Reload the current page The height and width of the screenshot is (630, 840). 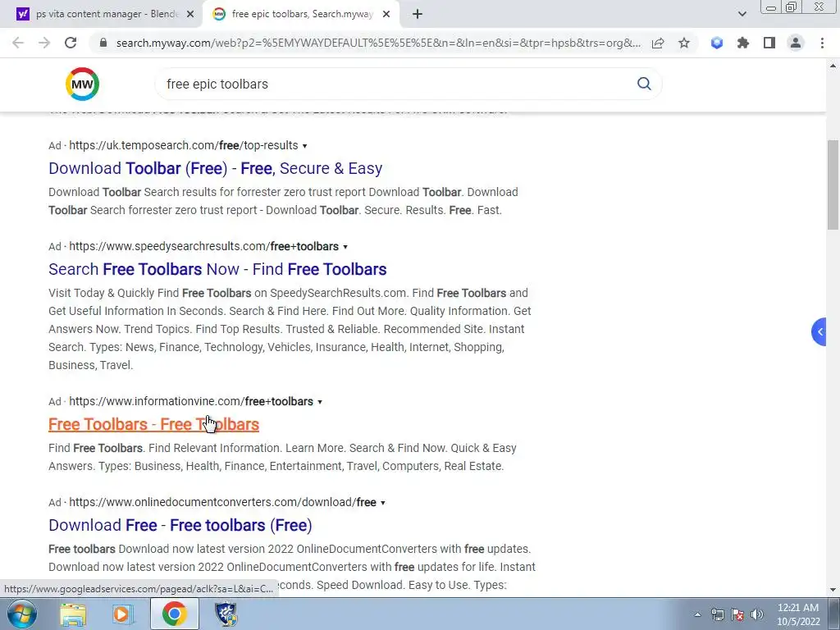click(71, 43)
